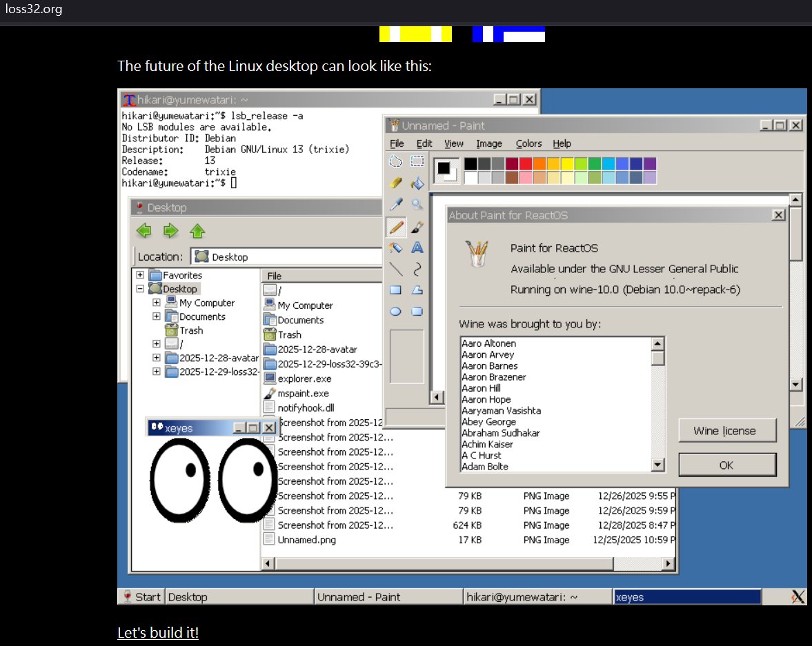
Task: Open the Image menu in Paint
Action: click(488, 143)
